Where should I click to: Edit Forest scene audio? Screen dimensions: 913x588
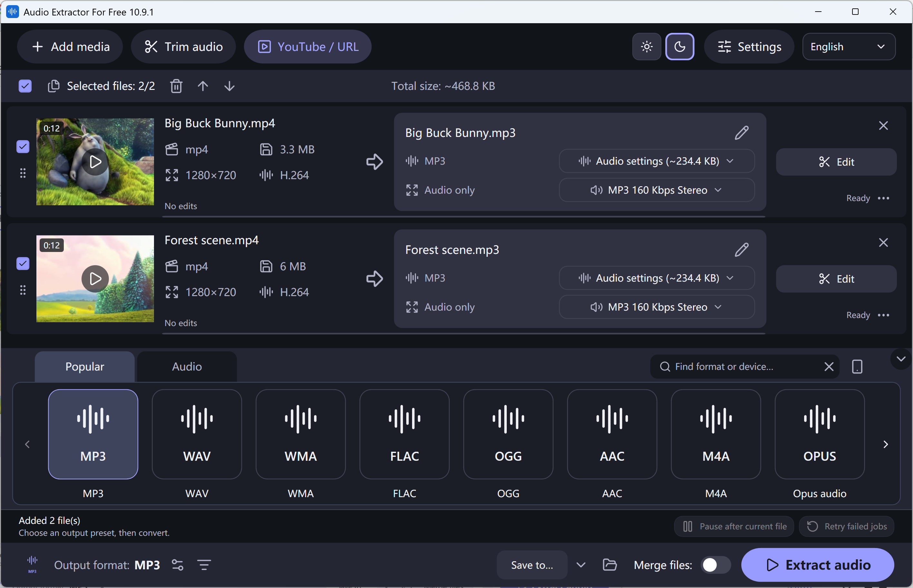[836, 279]
